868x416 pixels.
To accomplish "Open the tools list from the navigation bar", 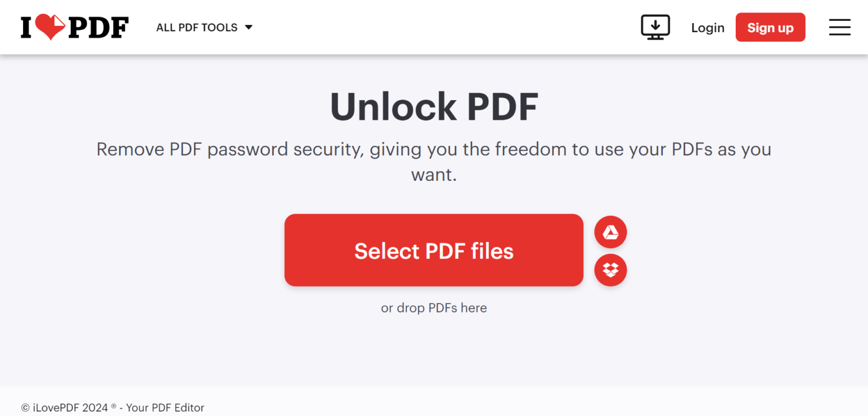I will click(197, 27).
